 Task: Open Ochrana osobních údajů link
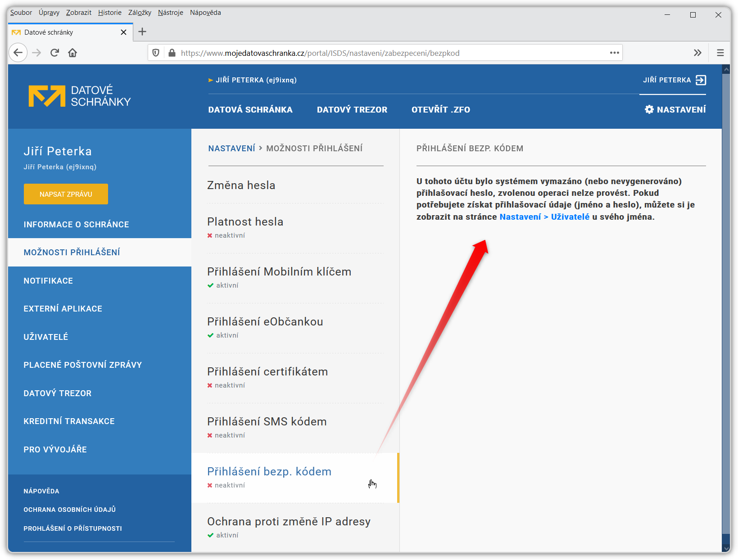point(70,510)
